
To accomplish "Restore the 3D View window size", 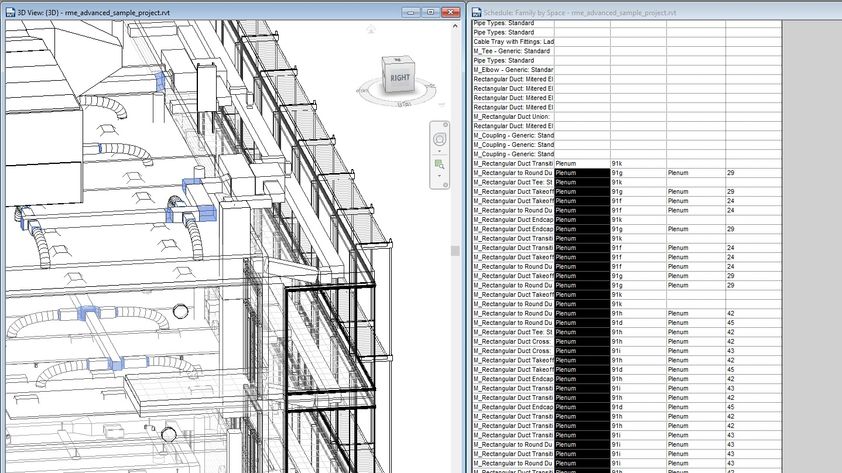I will coord(431,12).
